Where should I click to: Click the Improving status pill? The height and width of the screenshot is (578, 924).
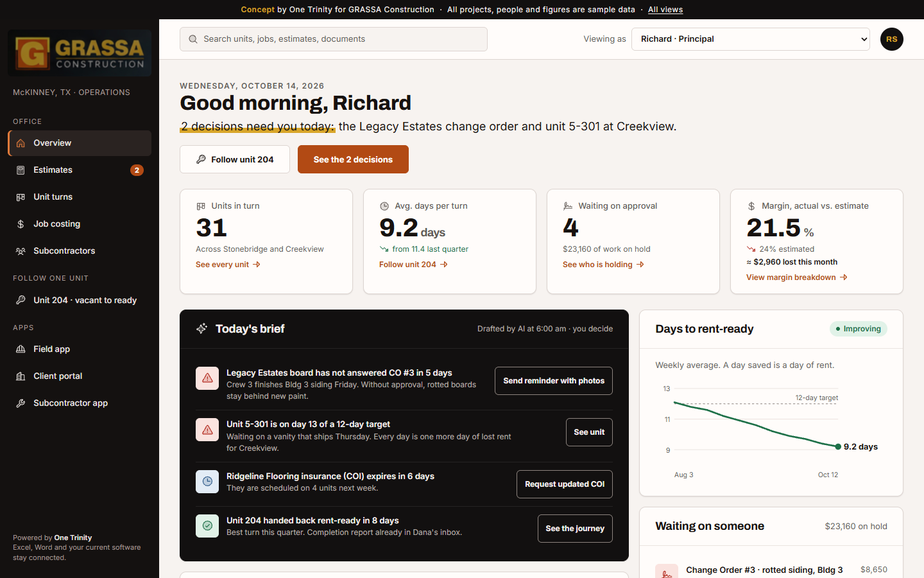tap(859, 329)
